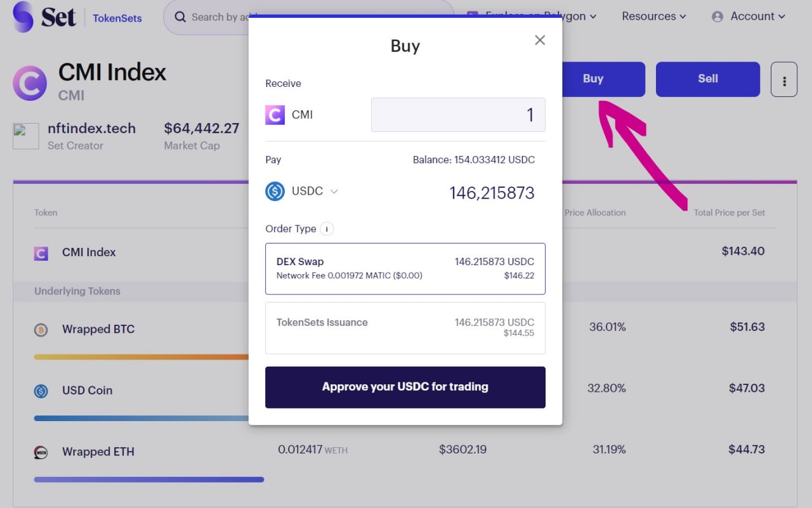Click the 36.01% allocation value

click(x=608, y=327)
